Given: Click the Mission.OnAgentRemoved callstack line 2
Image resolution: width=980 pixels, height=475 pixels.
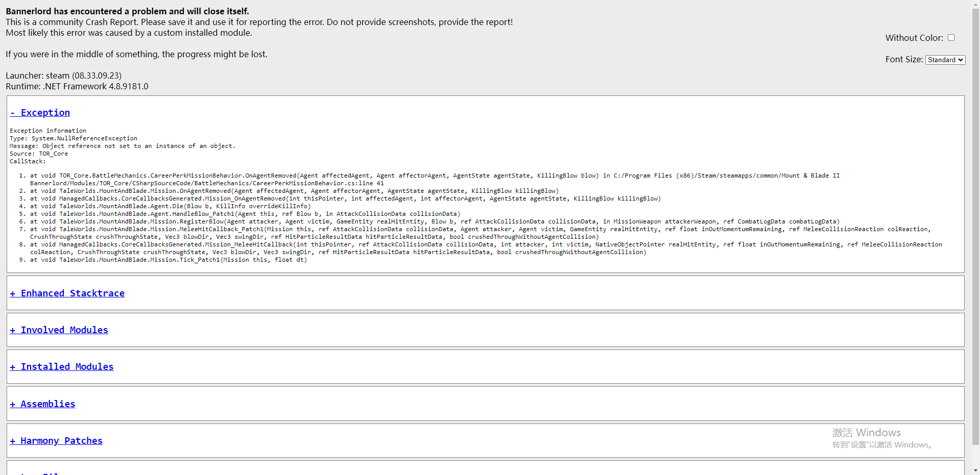Looking at the screenshot, I should tap(295, 191).
